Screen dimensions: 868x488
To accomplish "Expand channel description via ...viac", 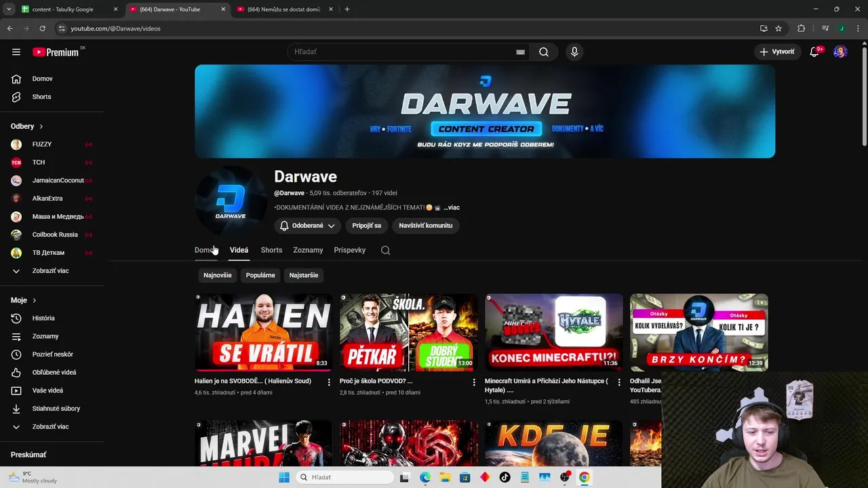I will [x=452, y=207].
